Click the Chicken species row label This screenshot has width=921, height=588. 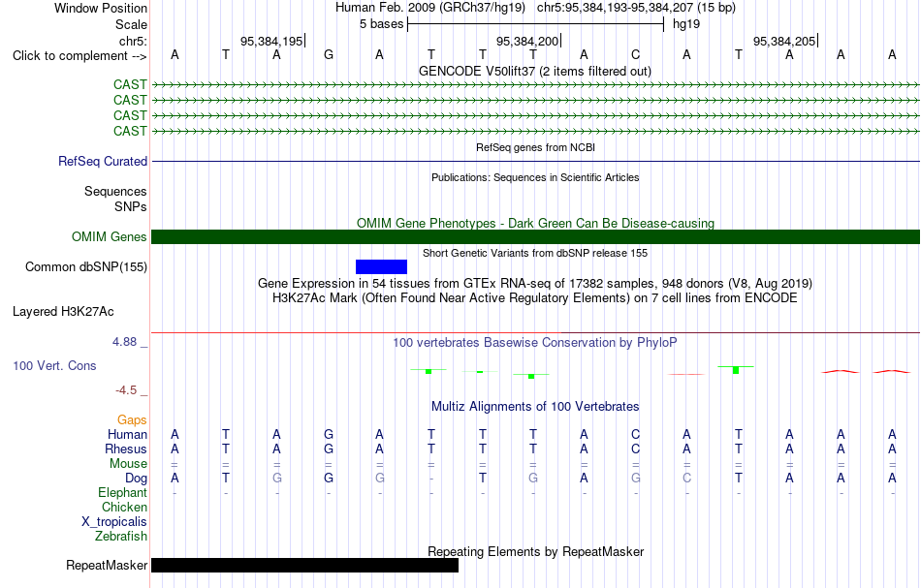[124, 507]
